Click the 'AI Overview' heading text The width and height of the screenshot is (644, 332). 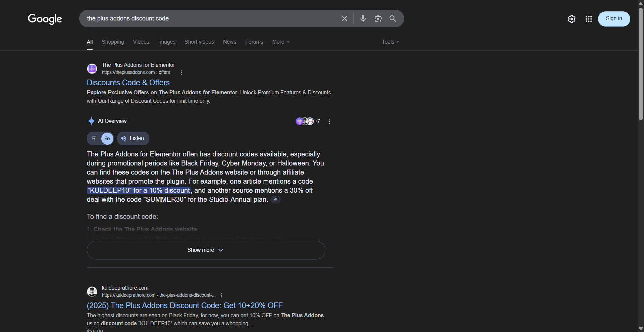[x=112, y=121]
